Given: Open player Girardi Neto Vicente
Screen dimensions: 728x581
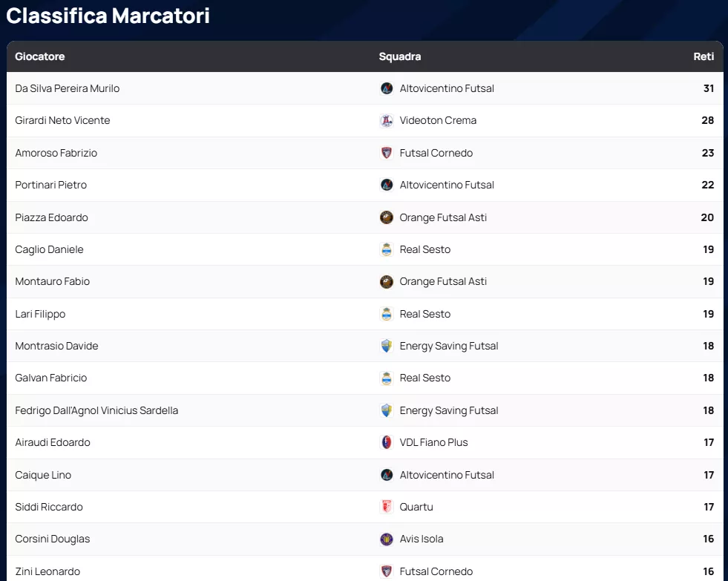Looking at the screenshot, I should click(62, 120).
